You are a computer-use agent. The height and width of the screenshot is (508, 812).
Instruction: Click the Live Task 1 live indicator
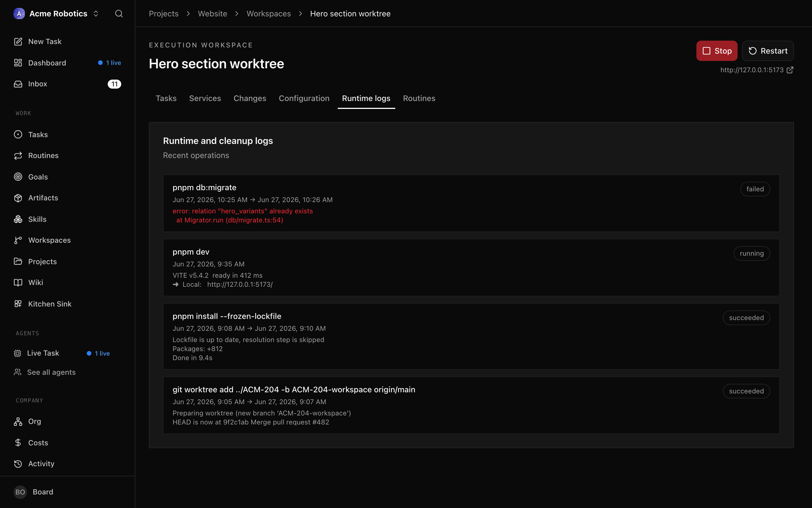(98, 353)
